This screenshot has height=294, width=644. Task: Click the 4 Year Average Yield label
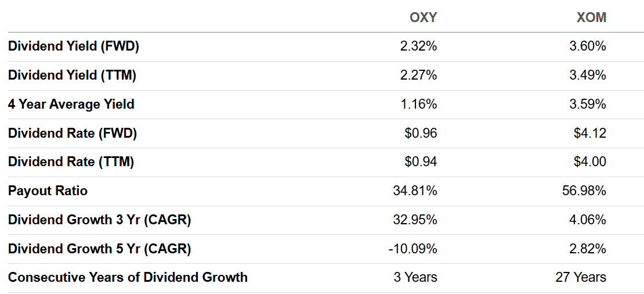71,105
